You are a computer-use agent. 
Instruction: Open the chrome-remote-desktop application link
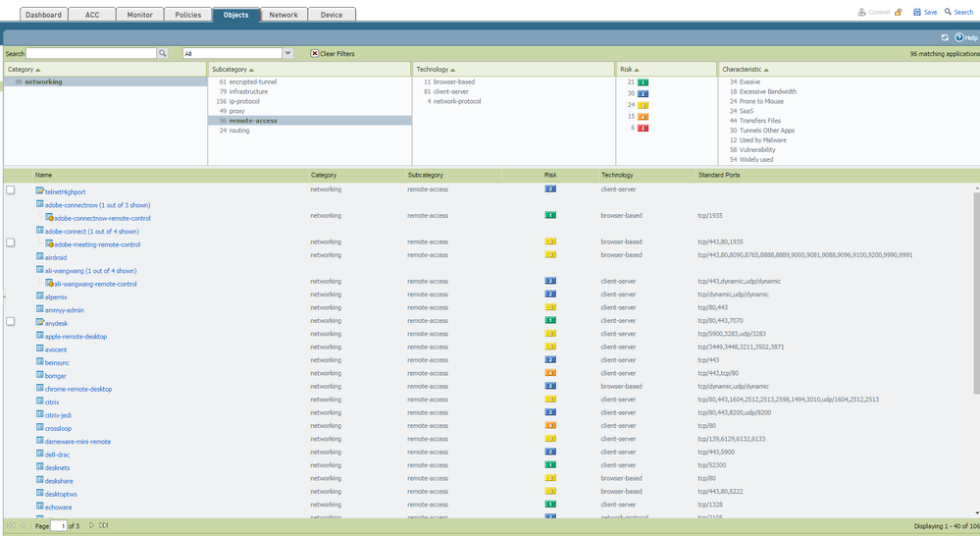tap(77, 389)
